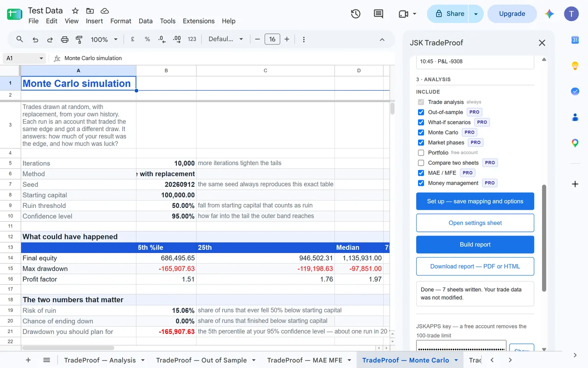Uncheck the What-if scenarios option
588x368 pixels.
tap(421, 122)
